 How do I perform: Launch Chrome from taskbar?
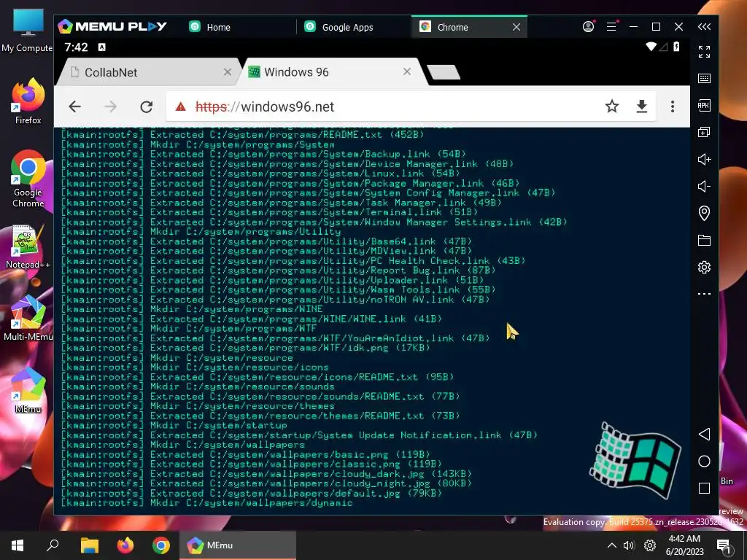pyautogui.click(x=161, y=545)
